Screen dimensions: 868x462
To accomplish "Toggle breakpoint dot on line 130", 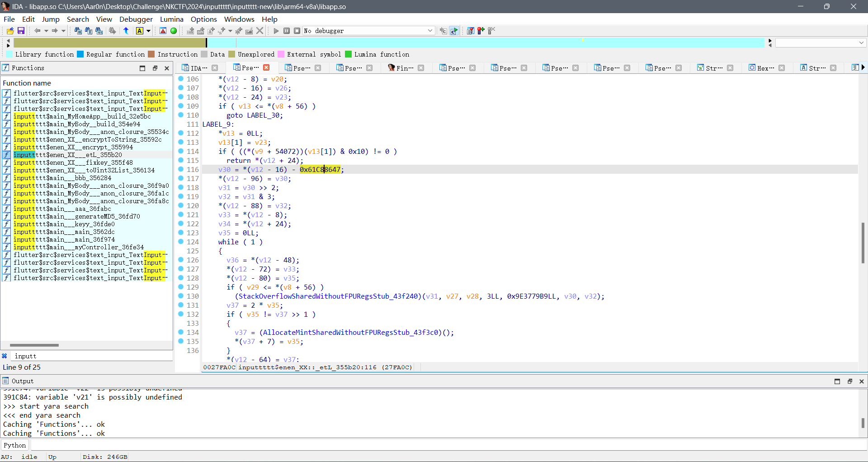I will pyautogui.click(x=181, y=296).
